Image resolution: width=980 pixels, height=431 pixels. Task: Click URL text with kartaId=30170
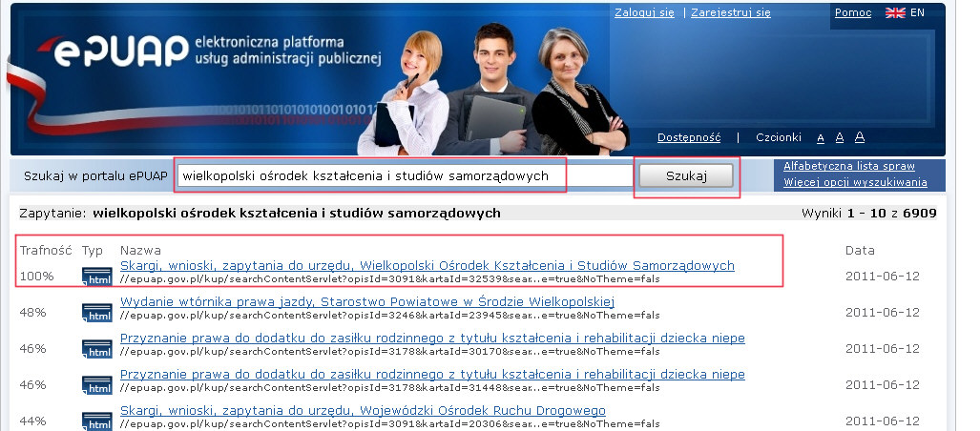[x=389, y=352]
